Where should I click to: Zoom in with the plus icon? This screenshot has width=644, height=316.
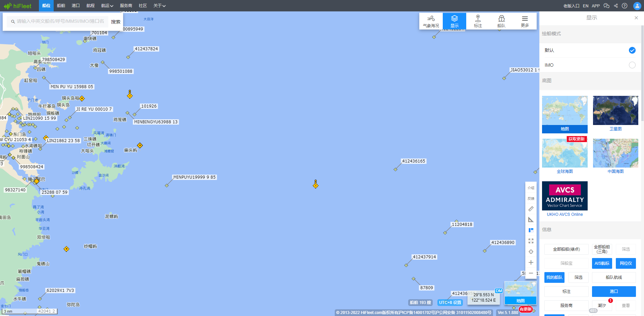531,262
